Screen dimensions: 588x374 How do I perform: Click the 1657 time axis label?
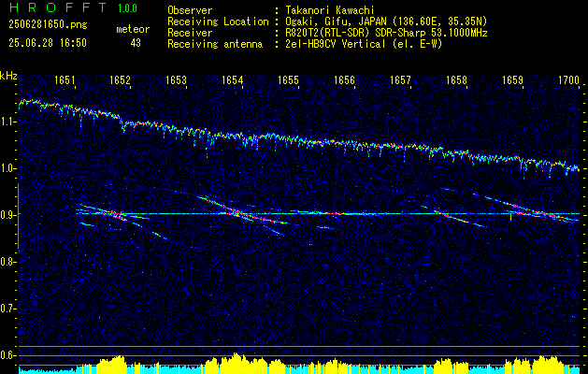[x=400, y=80]
